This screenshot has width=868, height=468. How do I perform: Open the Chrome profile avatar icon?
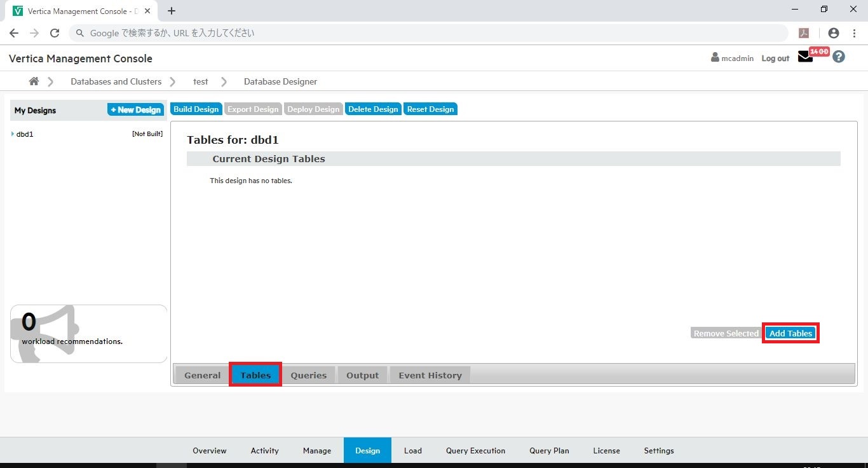click(834, 33)
